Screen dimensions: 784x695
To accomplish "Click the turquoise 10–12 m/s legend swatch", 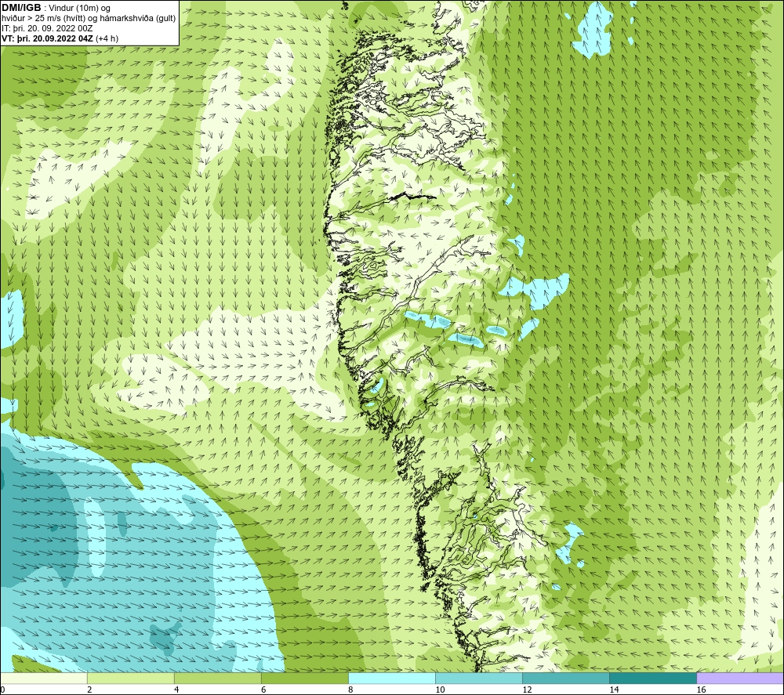I will [x=478, y=679].
